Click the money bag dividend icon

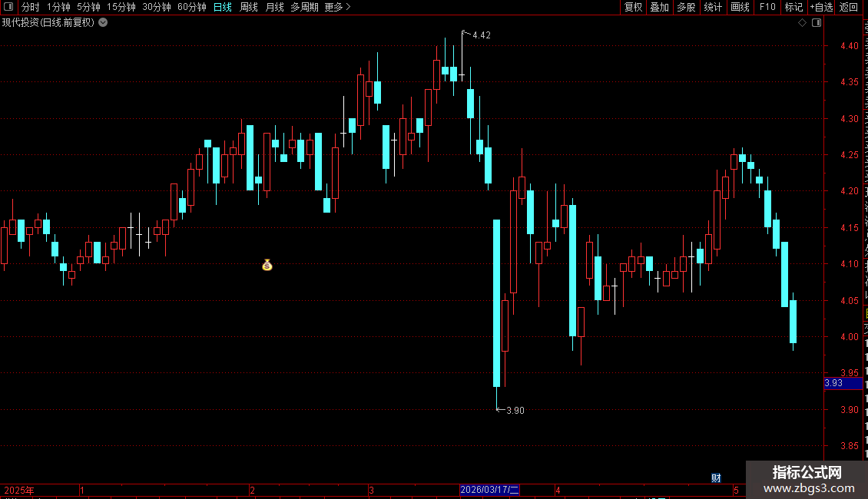click(267, 265)
